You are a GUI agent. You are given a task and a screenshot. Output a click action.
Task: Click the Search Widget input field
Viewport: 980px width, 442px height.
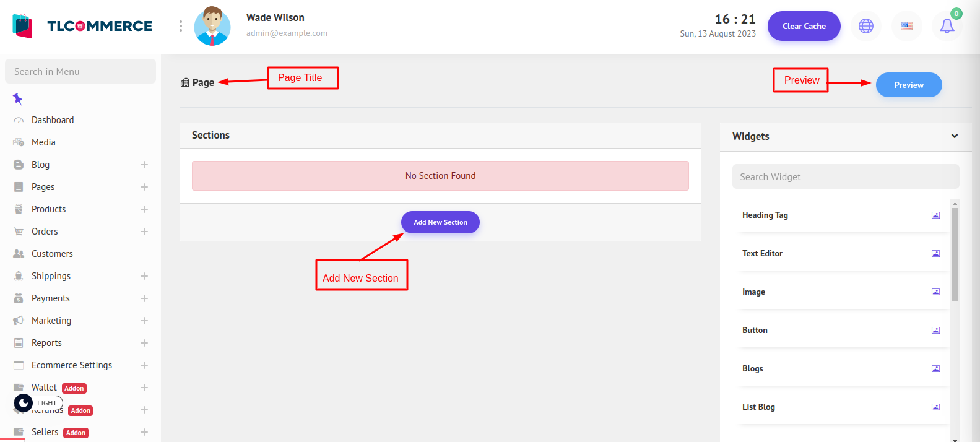point(845,177)
